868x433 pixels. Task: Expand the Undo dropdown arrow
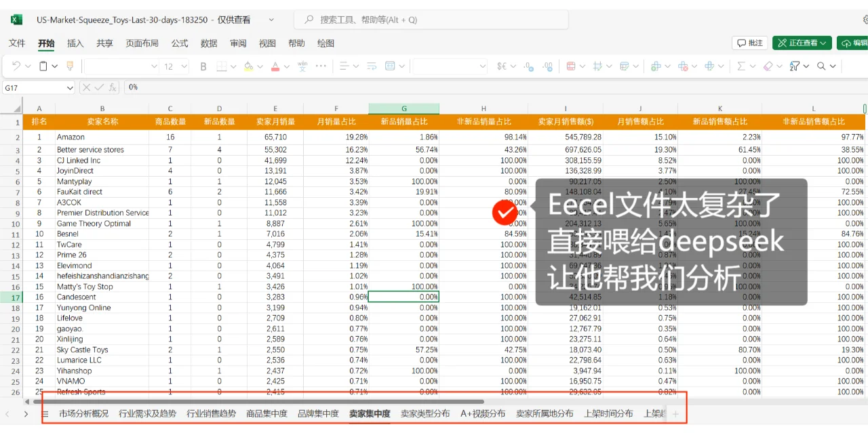[28, 66]
